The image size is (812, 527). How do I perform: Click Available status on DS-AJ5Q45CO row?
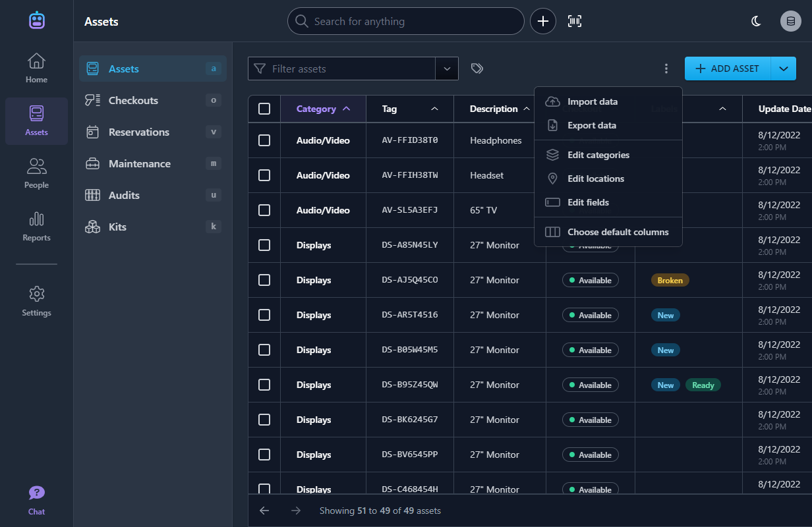591,280
